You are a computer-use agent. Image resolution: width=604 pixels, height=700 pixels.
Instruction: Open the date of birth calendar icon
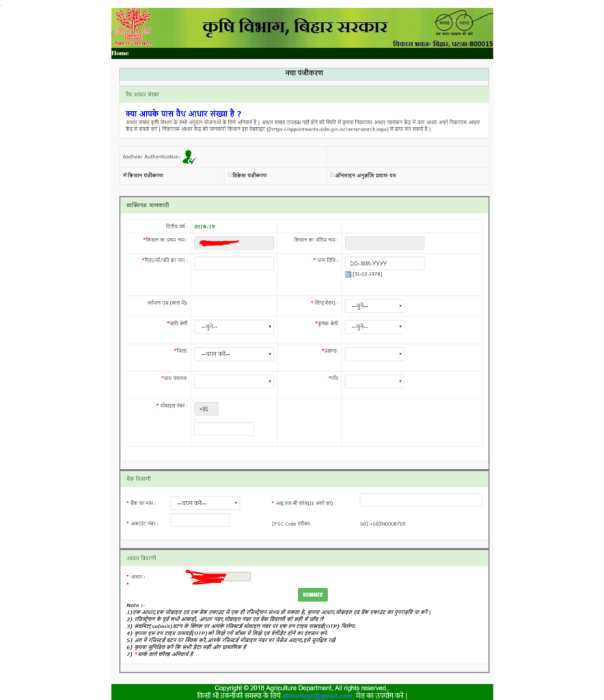pyautogui.click(x=348, y=274)
